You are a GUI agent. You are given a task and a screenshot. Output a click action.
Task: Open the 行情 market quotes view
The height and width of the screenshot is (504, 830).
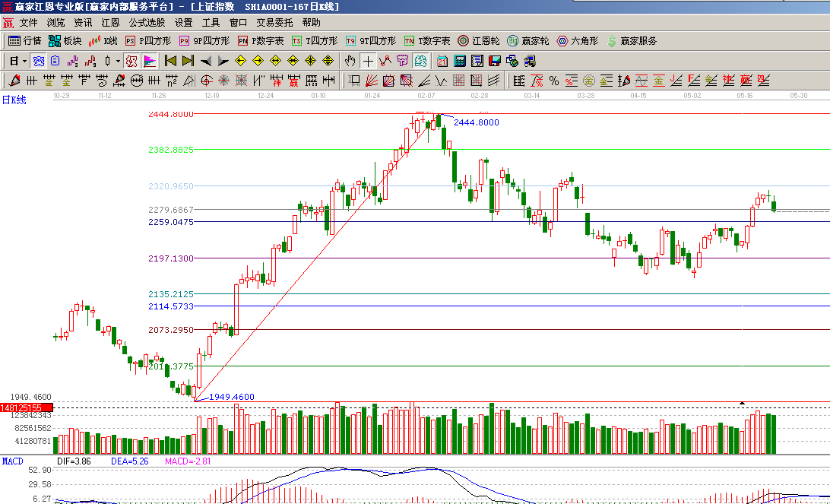(24, 41)
